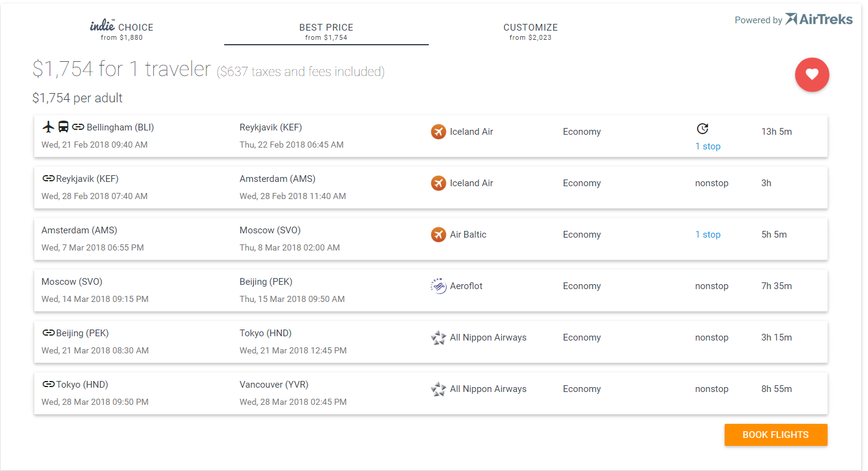868x471 pixels.
Task: Click the Air Baltic airline logo
Action: pos(438,235)
